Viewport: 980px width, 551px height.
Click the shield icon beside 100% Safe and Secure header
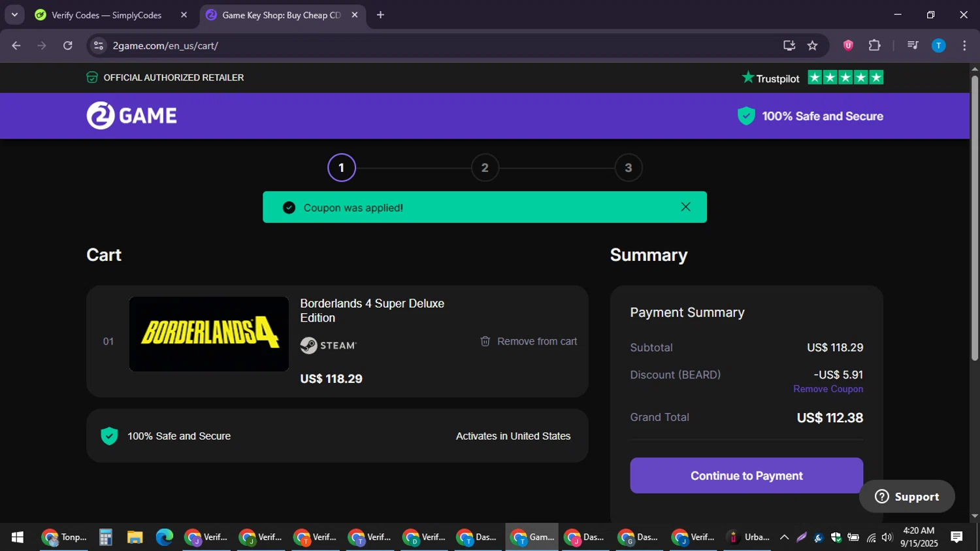(746, 116)
